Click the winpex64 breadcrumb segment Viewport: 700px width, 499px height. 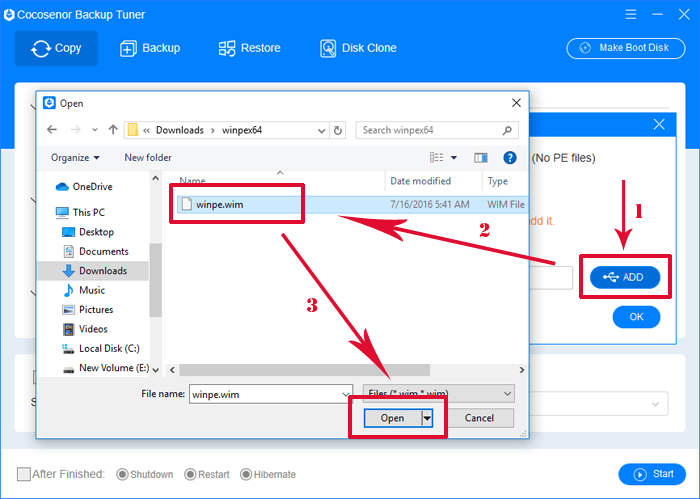[242, 130]
